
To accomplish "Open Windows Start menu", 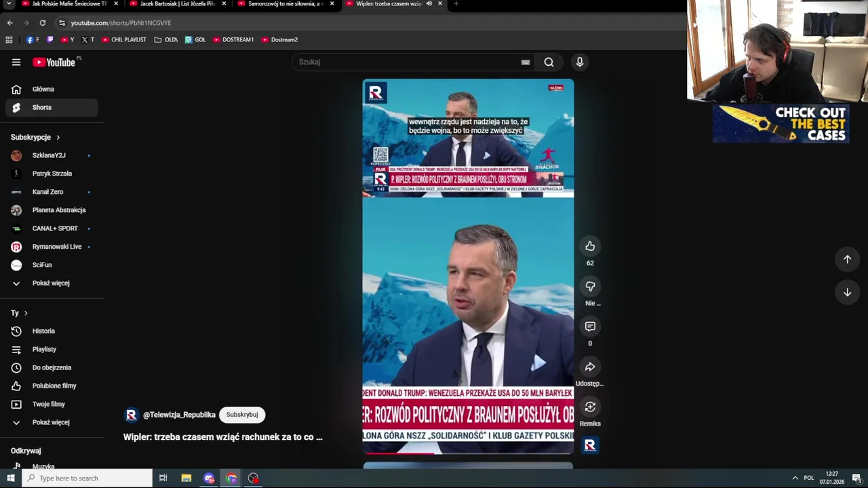I will click(x=10, y=479).
